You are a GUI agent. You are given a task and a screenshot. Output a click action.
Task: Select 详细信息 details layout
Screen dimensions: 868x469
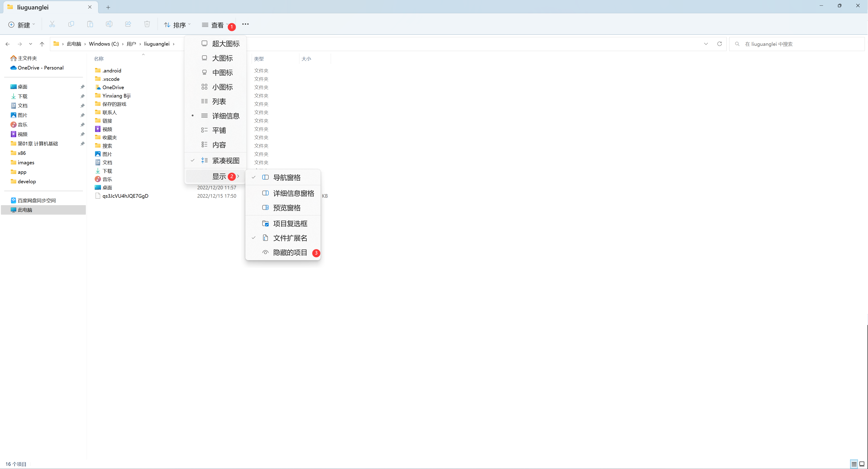point(215,116)
